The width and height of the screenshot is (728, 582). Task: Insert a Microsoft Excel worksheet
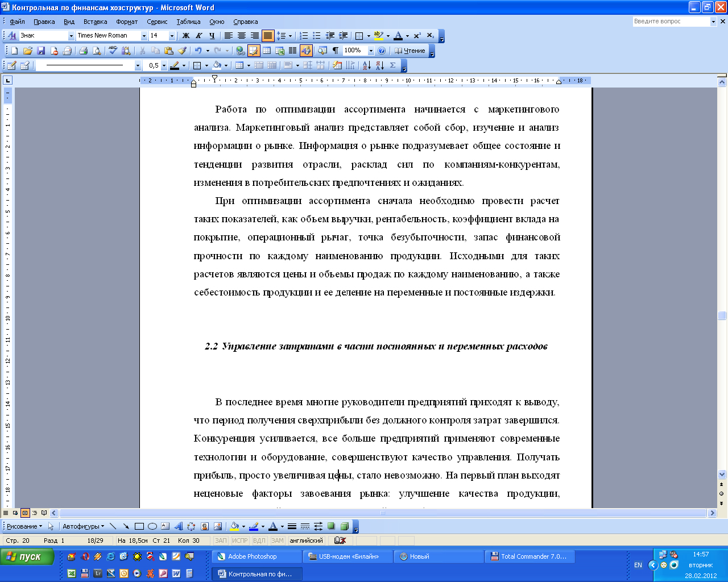(280, 51)
